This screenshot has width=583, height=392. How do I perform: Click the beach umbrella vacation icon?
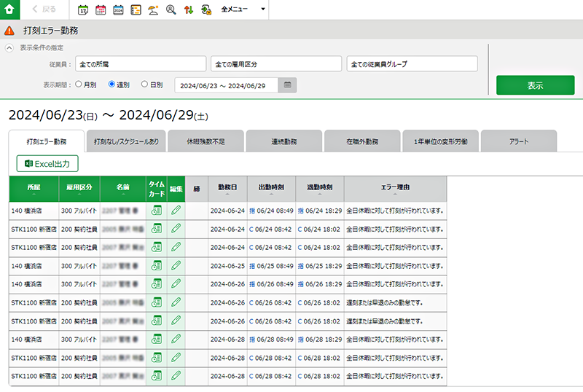click(x=153, y=10)
